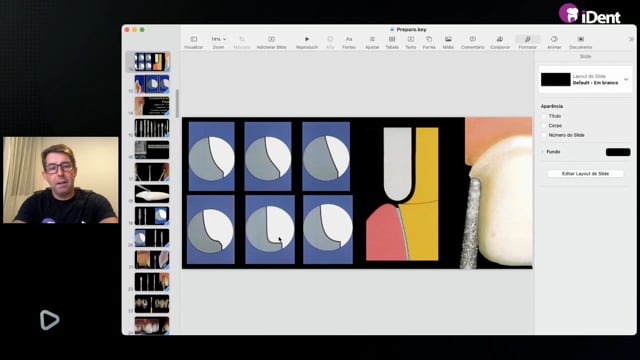
Task: Select the slide 12 thumbnail at the top of the navigator
Action: [152, 62]
